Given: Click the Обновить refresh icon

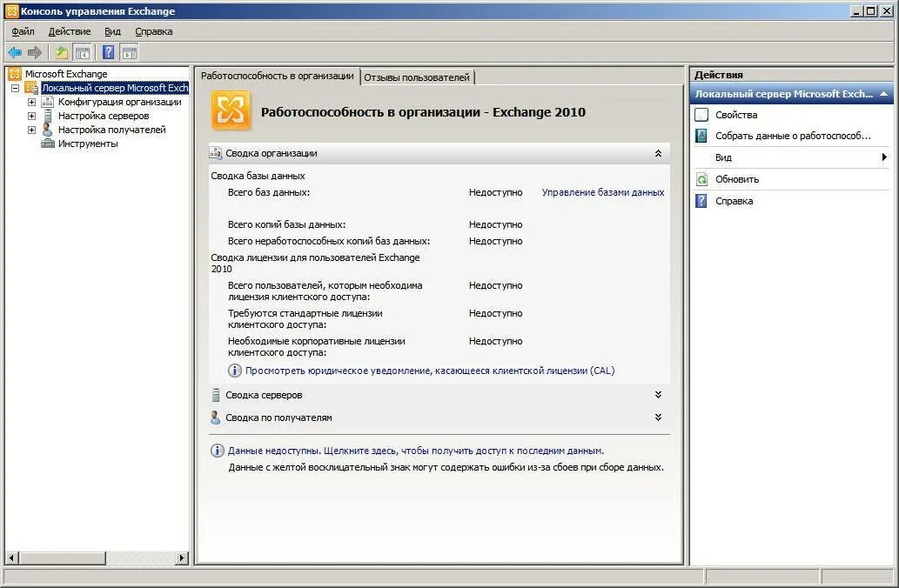Looking at the screenshot, I should [x=701, y=179].
